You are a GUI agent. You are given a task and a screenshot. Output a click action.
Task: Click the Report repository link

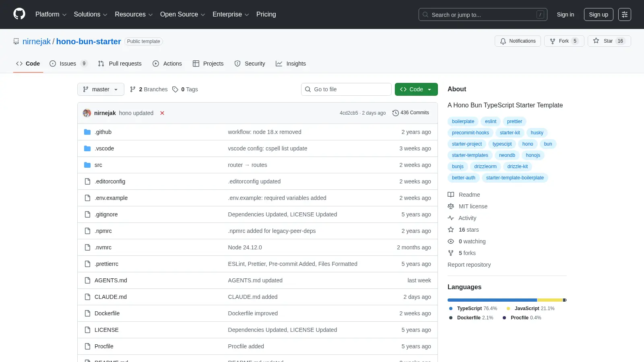(469, 265)
